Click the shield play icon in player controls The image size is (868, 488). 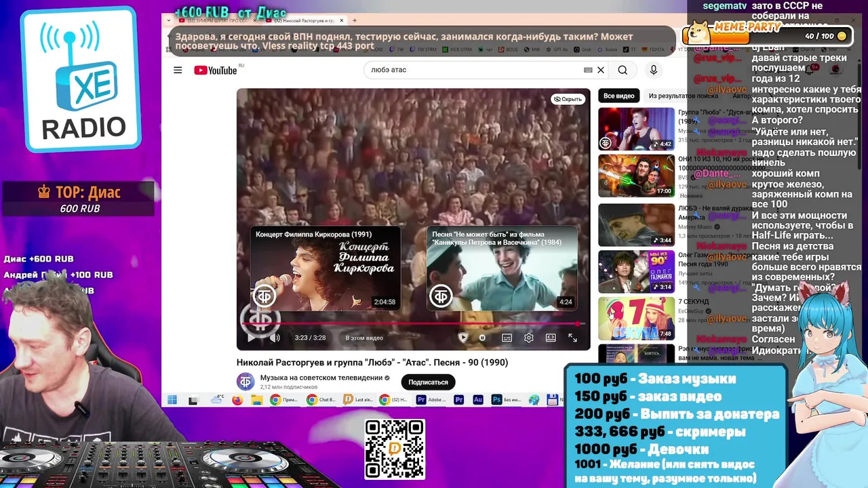(x=463, y=338)
